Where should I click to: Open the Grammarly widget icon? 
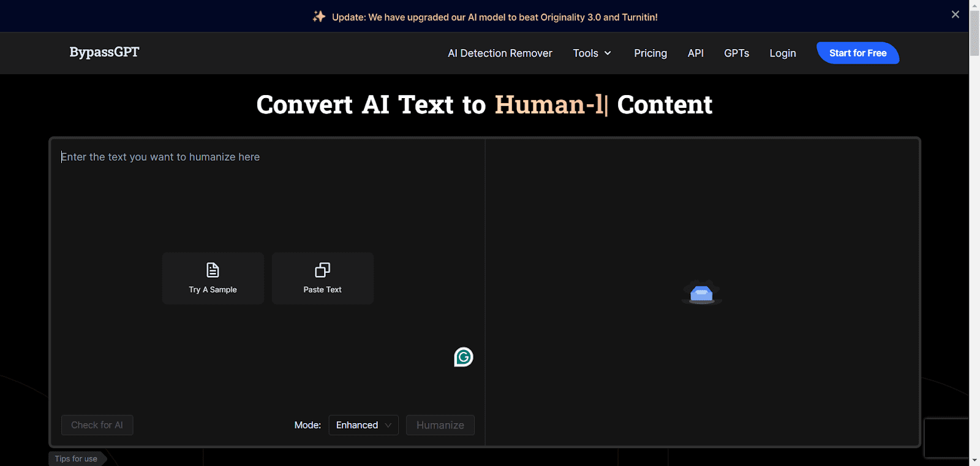tap(464, 357)
